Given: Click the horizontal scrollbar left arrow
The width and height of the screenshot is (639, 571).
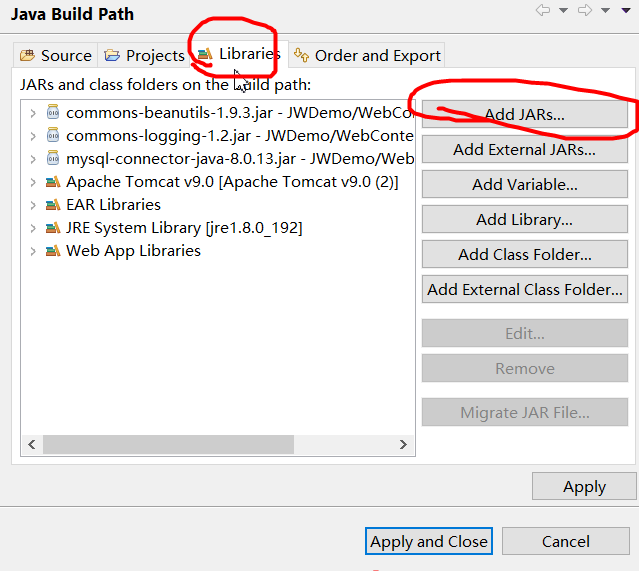Looking at the screenshot, I should (x=32, y=444).
